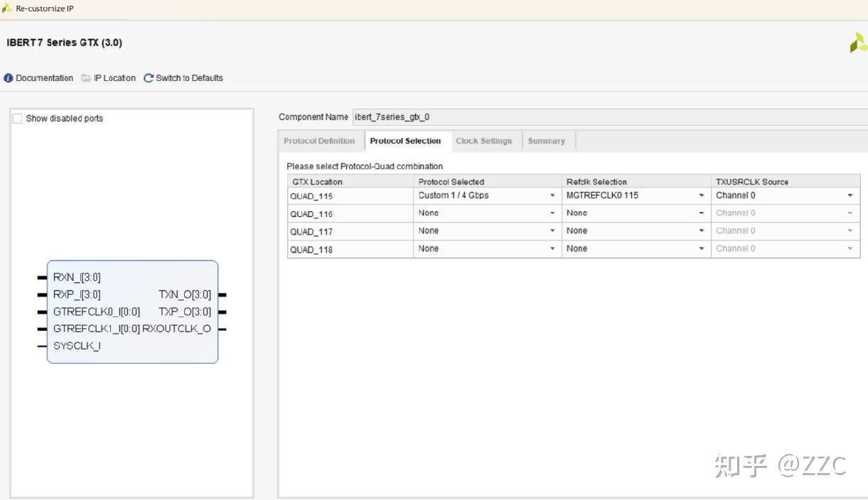Viewport: 868px width, 500px height.
Task: Expand Refclk Selection dropdown for QUAD_118
Action: (x=702, y=249)
